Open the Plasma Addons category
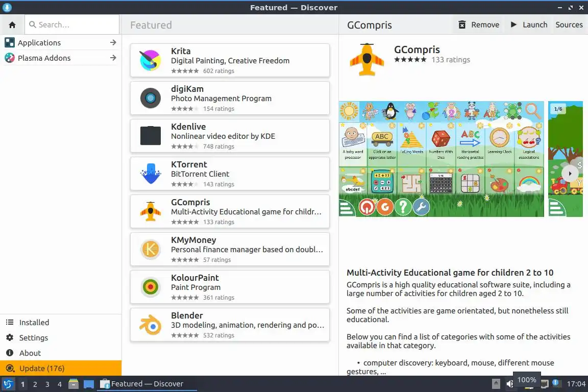The height and width of the screenshot is (392, 588). pyautogui.click(x=60, y=58)
